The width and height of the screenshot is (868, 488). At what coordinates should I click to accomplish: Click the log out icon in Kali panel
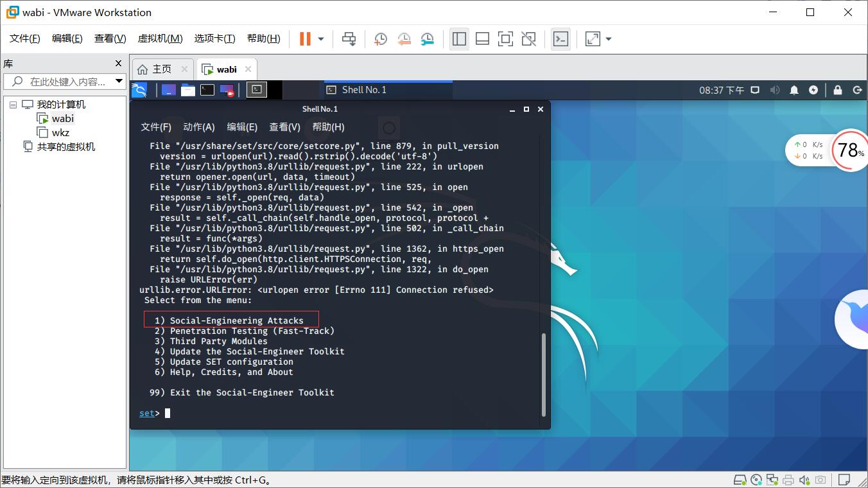[x=857, y=90]
